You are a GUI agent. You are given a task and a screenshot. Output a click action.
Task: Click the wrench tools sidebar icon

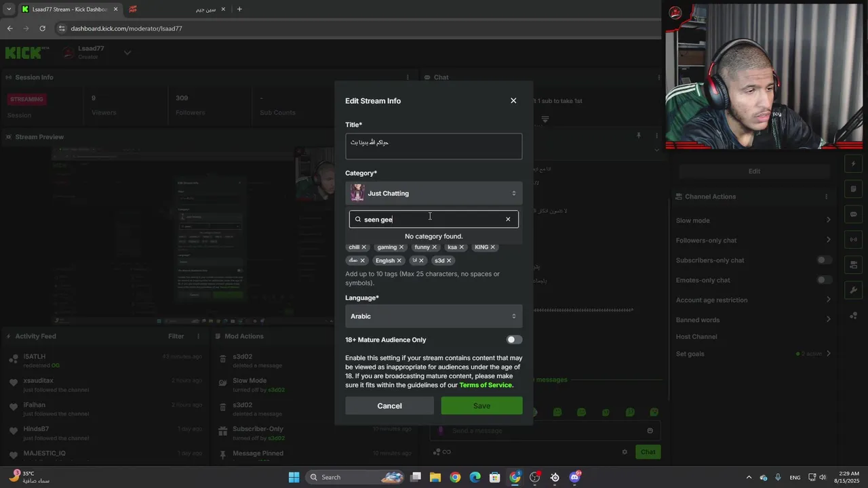click(854, 290)
